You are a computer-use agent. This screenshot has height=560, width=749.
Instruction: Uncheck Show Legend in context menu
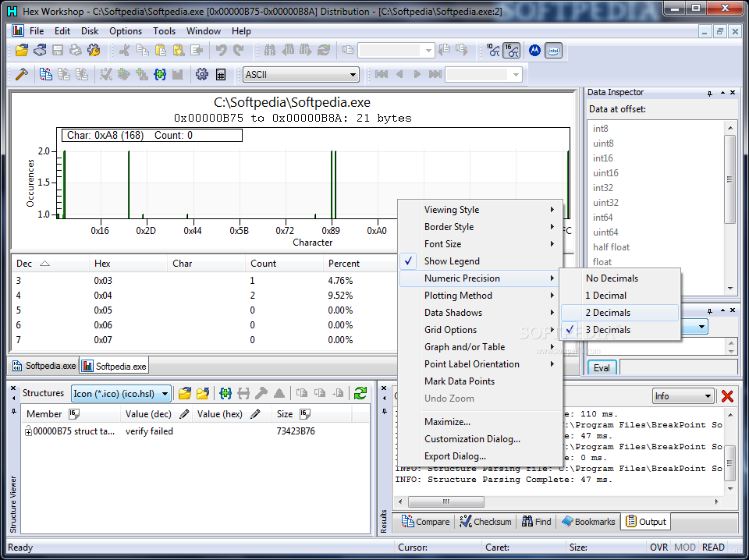480,261
